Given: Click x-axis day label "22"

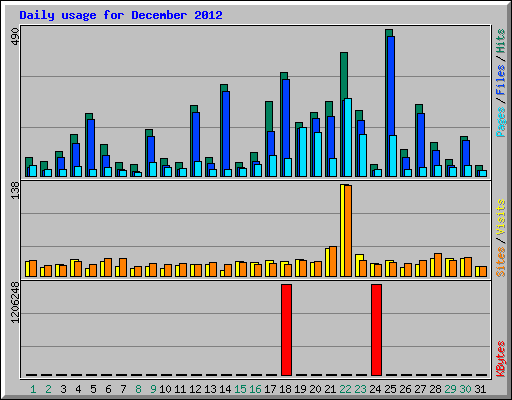Looking at the screenshot, I should click(345, 389).
